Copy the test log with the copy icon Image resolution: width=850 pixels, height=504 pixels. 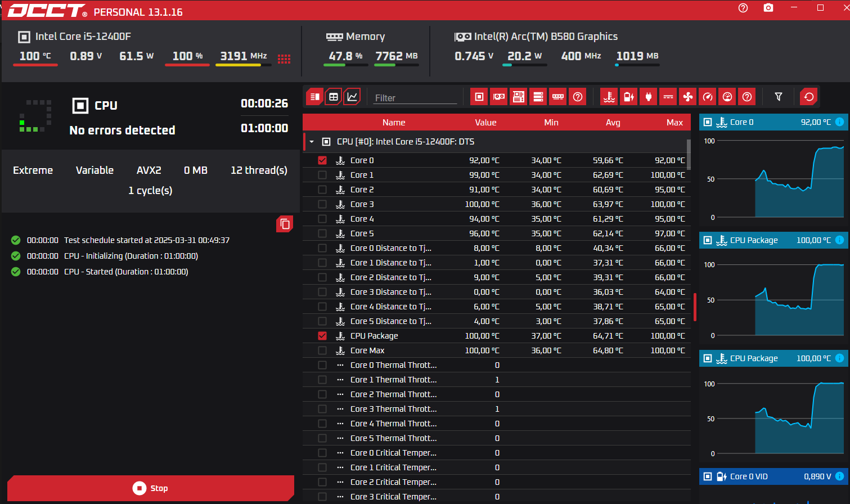point(285,224)
